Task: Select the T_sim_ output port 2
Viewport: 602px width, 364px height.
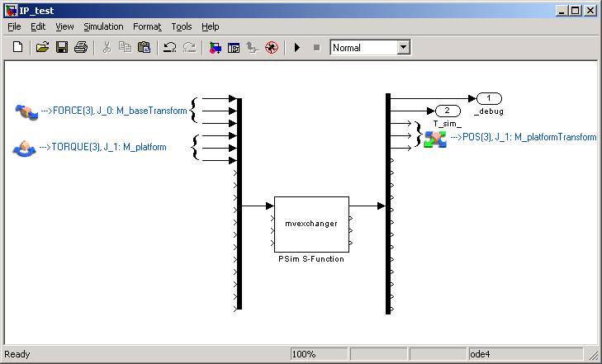Action: 448,111
